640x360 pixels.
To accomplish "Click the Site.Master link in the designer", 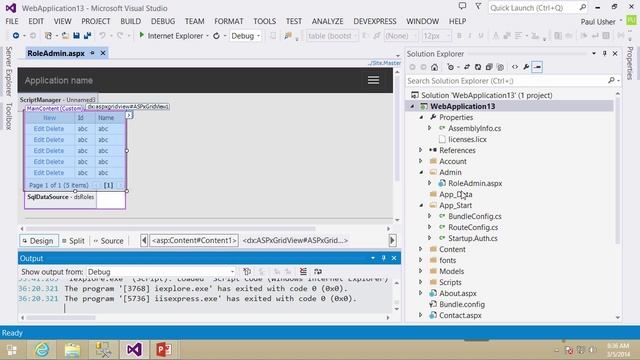I will [x=384, y=63].
